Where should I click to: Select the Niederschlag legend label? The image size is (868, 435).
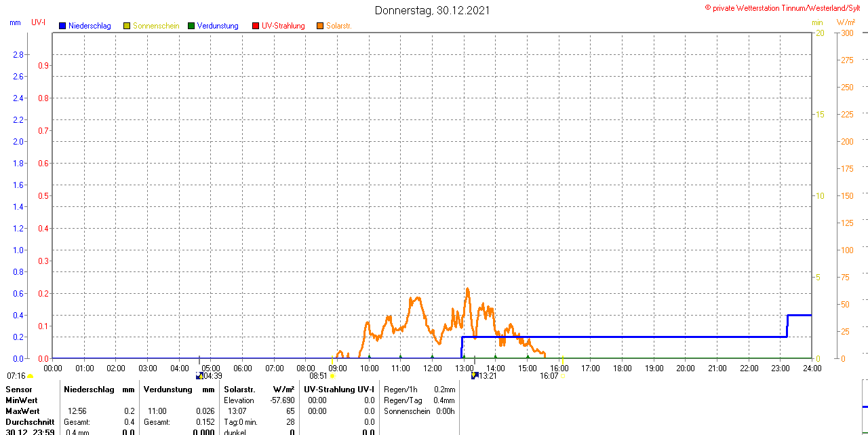tap(90, 26)
